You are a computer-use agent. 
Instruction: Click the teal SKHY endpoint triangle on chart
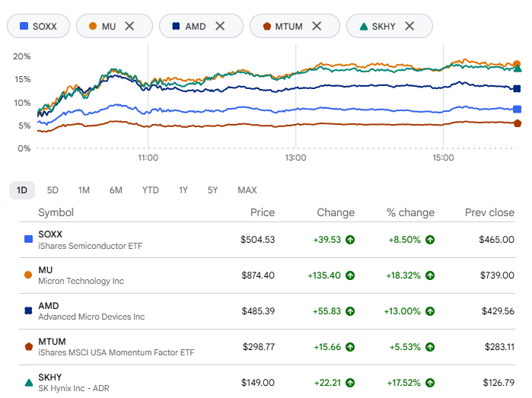point(518,69)
